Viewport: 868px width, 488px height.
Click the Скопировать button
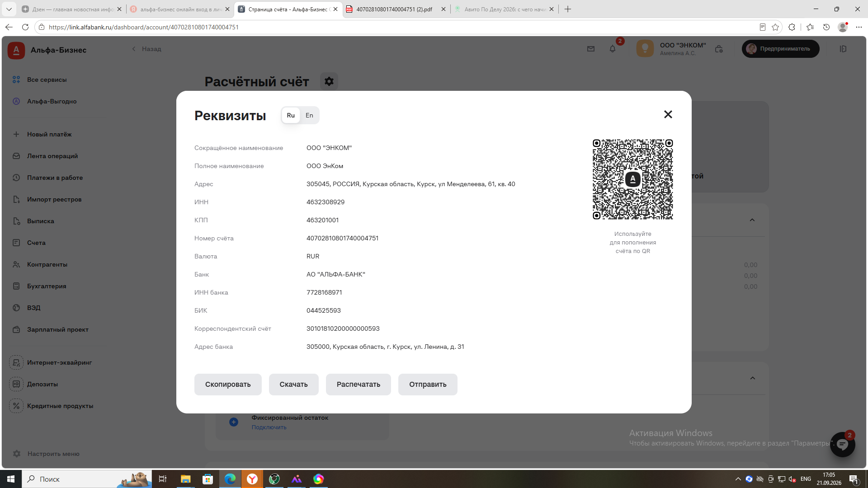[x=228, y=385]
